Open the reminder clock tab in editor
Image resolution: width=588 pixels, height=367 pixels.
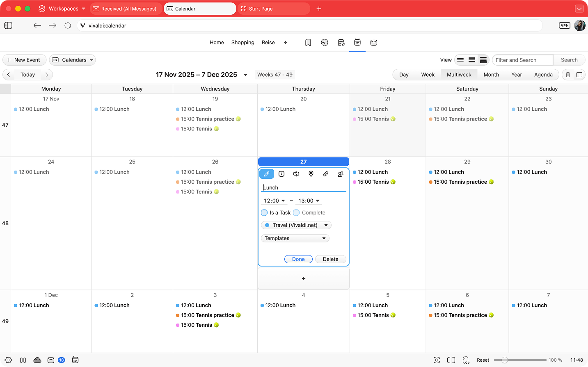[x=281, y=174]
